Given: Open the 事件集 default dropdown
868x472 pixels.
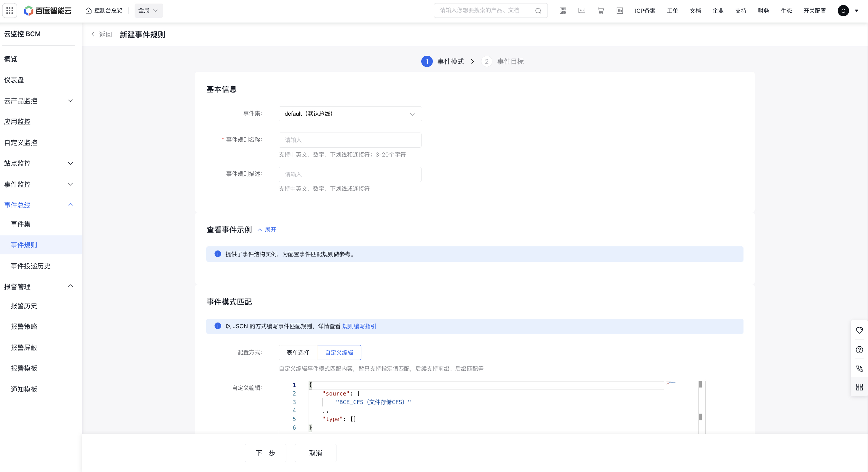Looking at the screenshot, I should click(x=350, y=114).
